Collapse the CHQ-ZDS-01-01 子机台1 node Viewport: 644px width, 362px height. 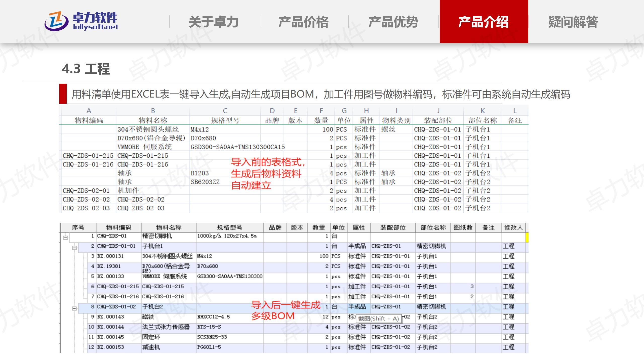(74, 248)
